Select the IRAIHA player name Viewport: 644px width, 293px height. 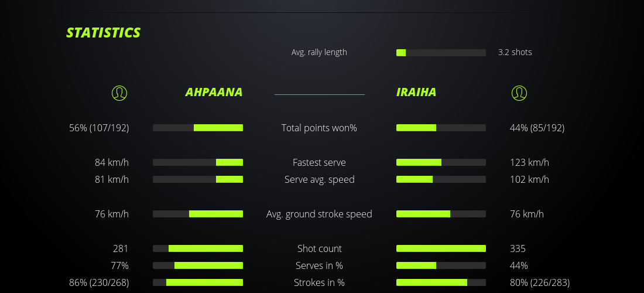click(x=416, y=93)
